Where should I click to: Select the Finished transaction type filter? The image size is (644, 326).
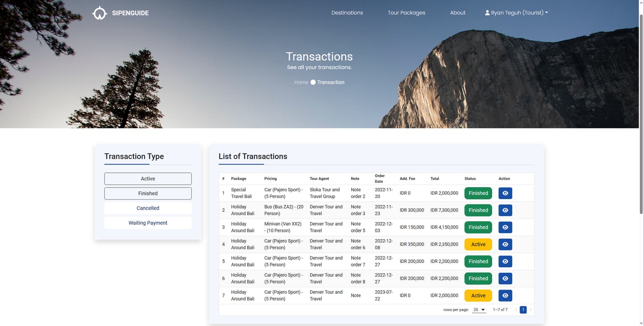[148, 193]
